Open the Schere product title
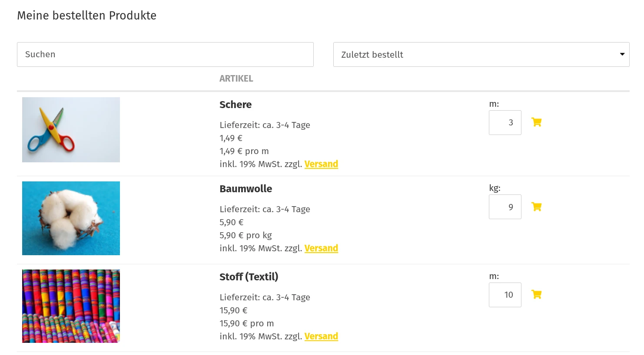This screenshot has width=644, height=355. coord(236,105)
